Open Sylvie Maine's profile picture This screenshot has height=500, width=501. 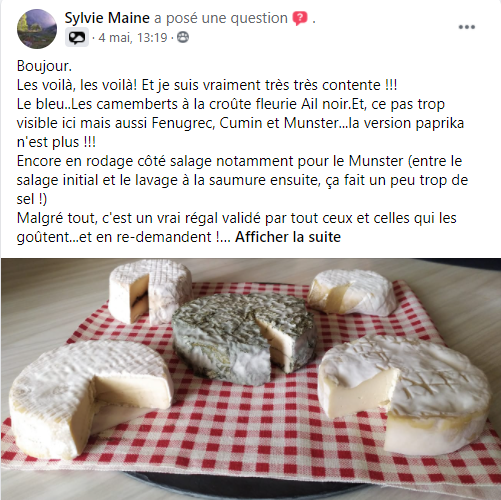(37, 29)
